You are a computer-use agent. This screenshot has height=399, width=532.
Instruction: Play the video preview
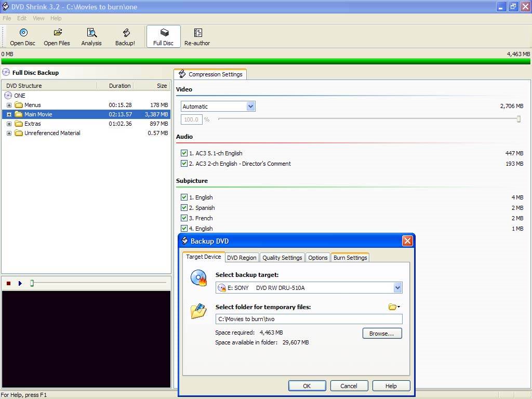(x=20, y=283)
